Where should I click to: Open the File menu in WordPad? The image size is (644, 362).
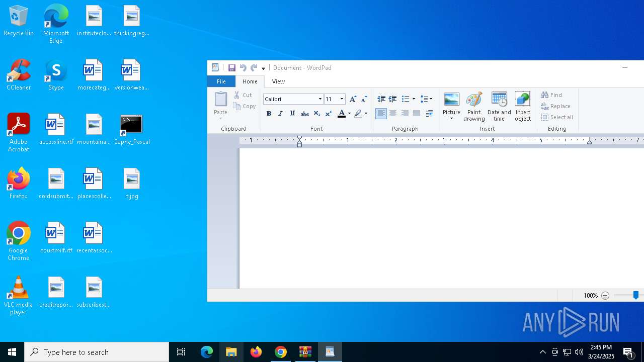(x=221, y=81)
